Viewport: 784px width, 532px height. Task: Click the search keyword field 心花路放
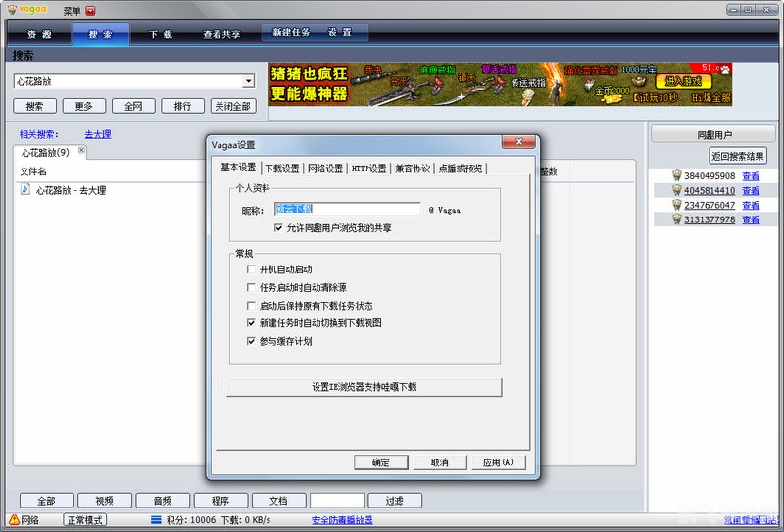(x=128, y=81)
